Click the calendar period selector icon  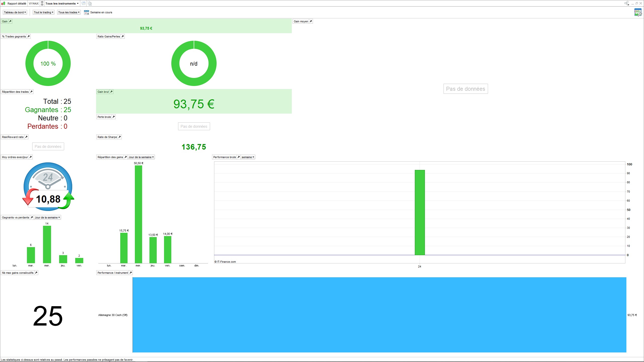click(86, 12)
